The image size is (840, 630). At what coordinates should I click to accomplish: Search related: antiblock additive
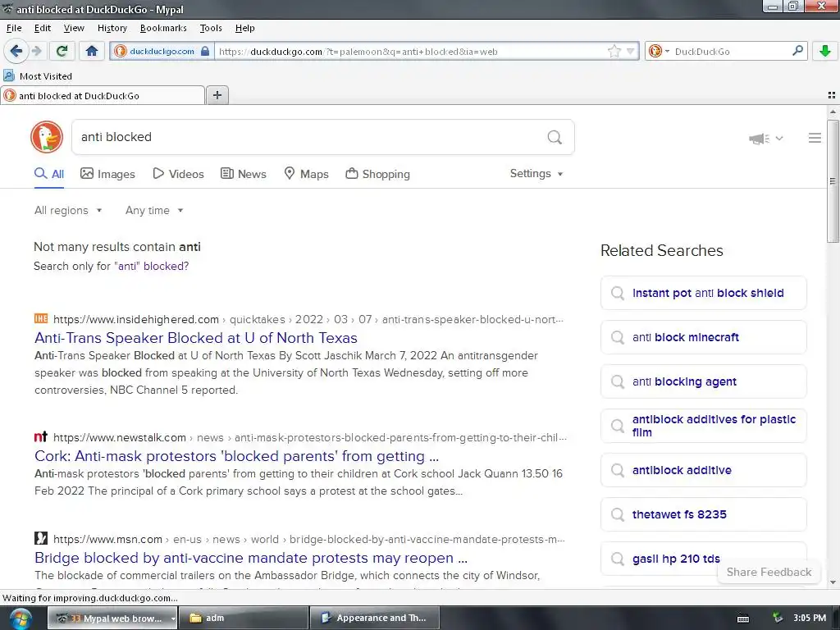pyautogui.click(x=703, y=470)
